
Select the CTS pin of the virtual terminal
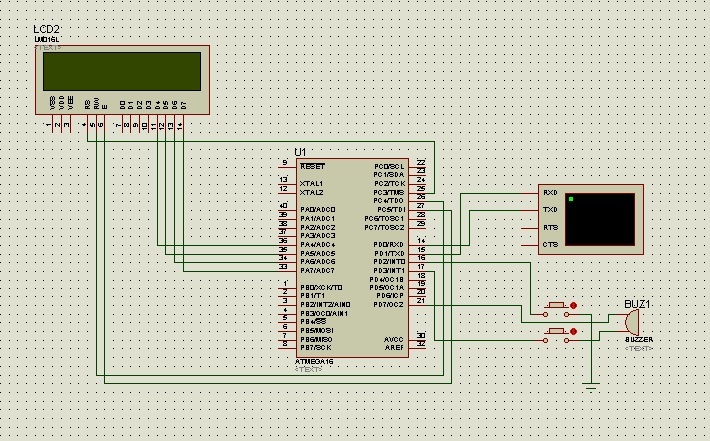(x=551, y=244)
